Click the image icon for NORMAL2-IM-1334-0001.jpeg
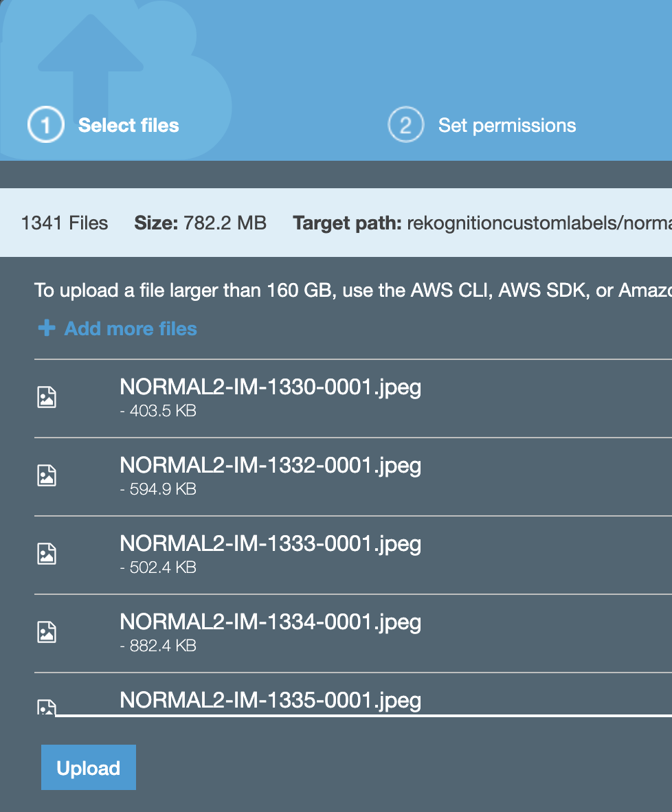Viewport: 672px width, 812px height. (47, 632)
